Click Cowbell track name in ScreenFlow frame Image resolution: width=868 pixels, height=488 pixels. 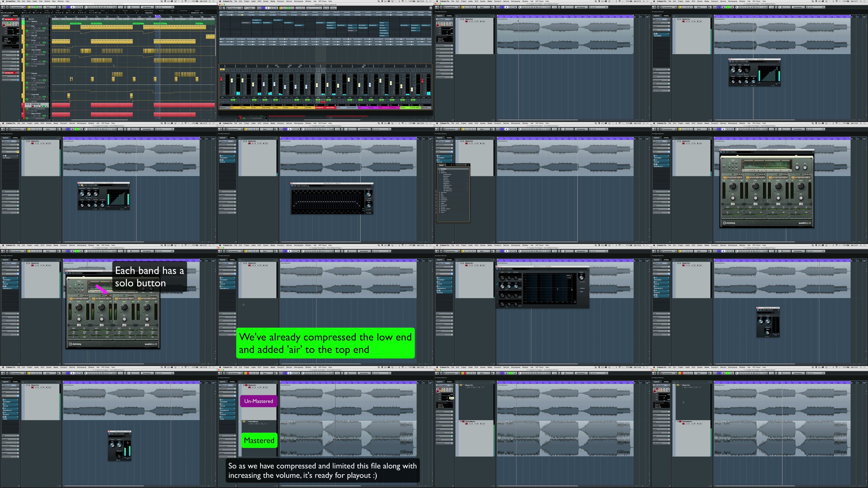tap(34, 60)
